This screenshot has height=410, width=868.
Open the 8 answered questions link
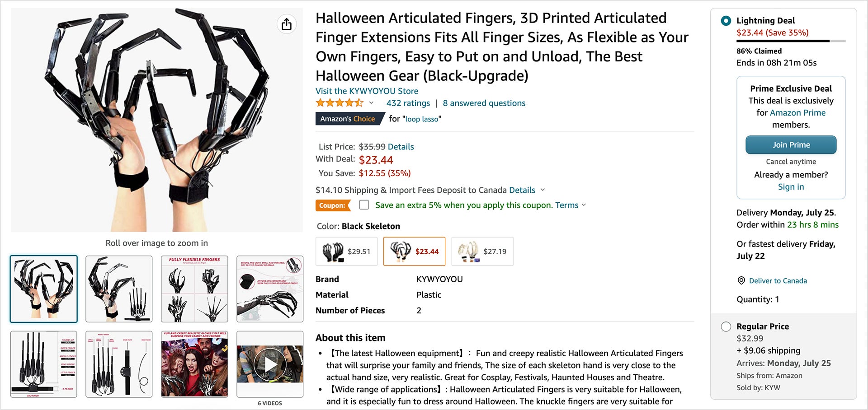coord(484,103)
